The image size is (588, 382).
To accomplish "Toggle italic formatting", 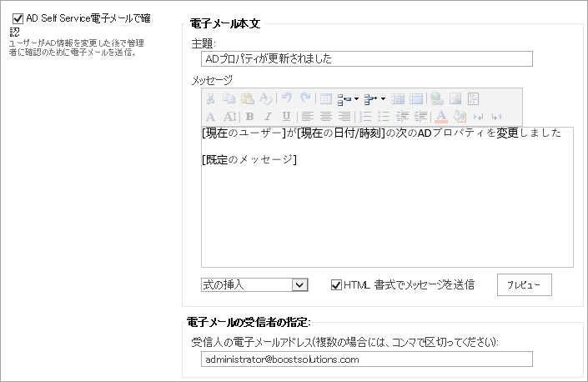I will (268, 117).
